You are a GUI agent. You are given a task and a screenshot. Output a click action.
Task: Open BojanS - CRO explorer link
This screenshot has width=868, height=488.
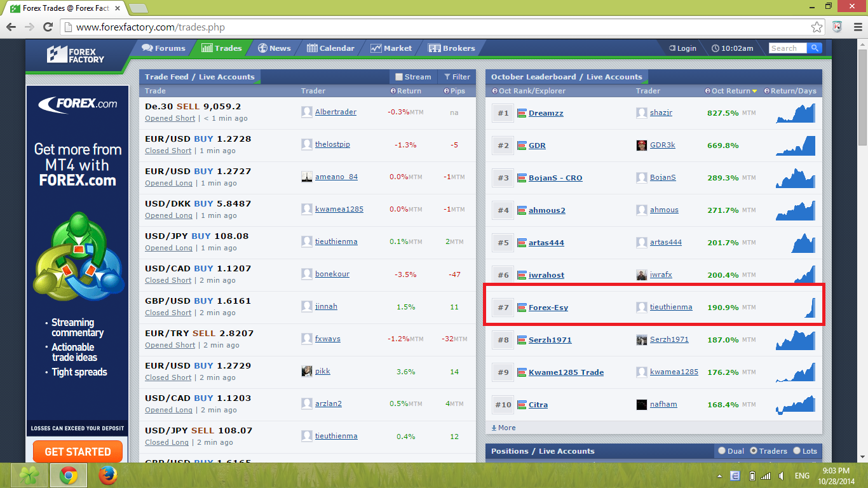pyautogui.click(x=555, y=178)
